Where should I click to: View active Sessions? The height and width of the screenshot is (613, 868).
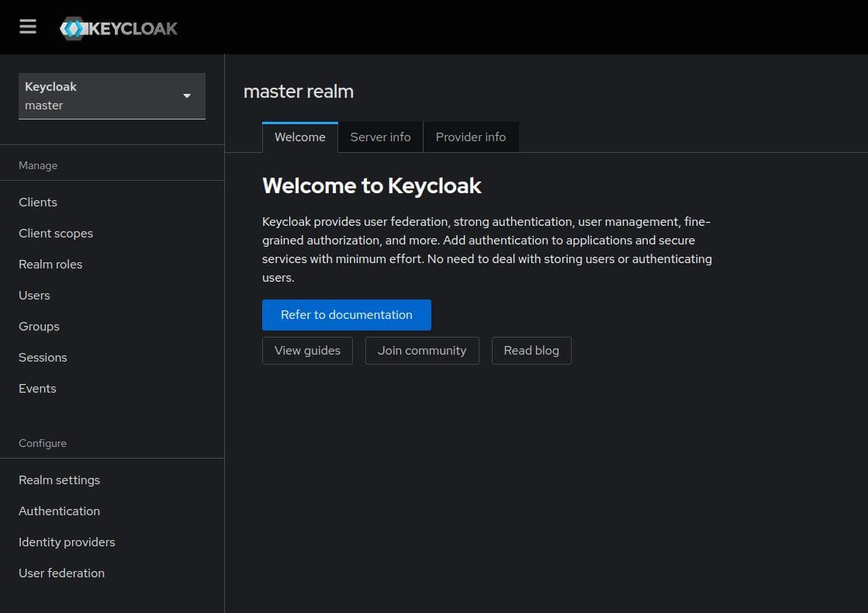[43, 357]
